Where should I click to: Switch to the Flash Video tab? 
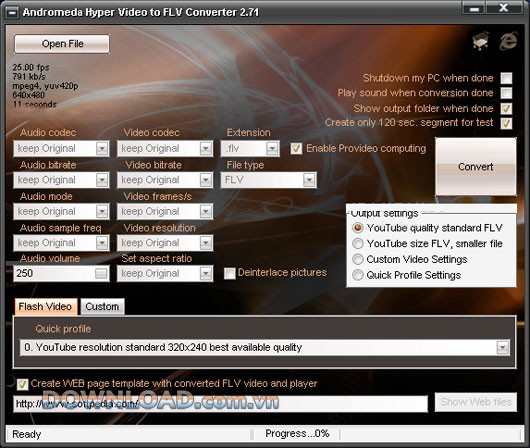tap(45, 307)
